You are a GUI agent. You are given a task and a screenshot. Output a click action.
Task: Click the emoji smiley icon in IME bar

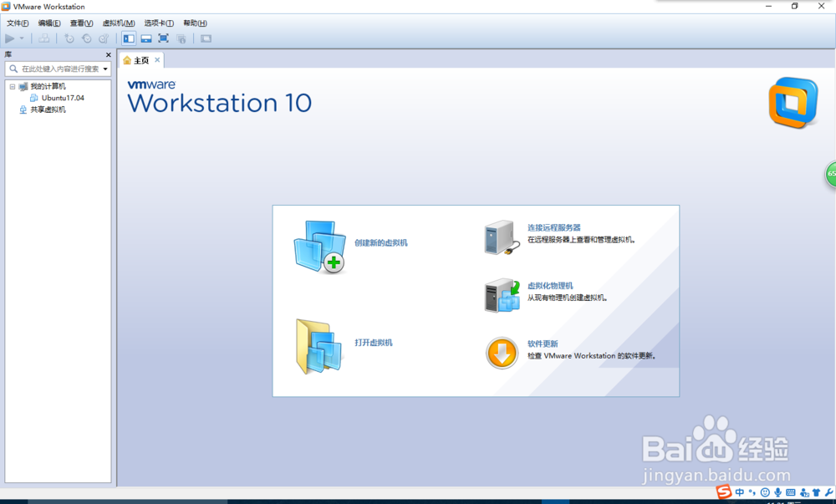pyautogui.click(x=765, y=492)
